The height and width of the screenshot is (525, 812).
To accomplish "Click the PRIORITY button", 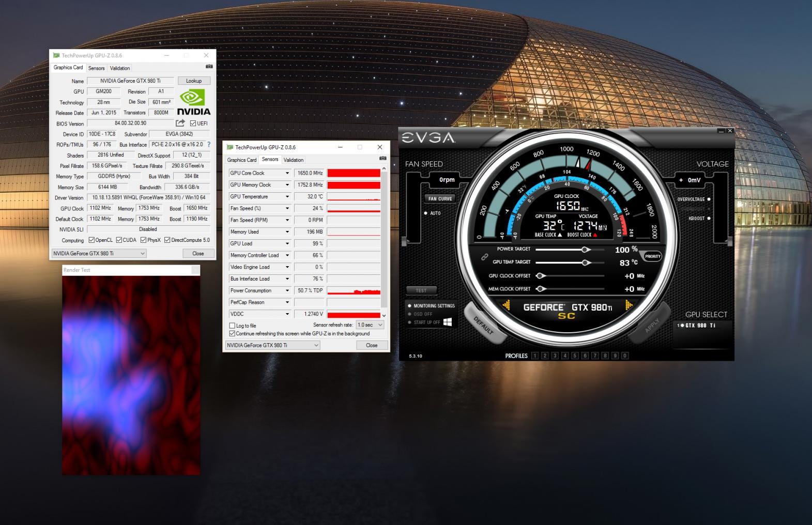I will (652, 256).
